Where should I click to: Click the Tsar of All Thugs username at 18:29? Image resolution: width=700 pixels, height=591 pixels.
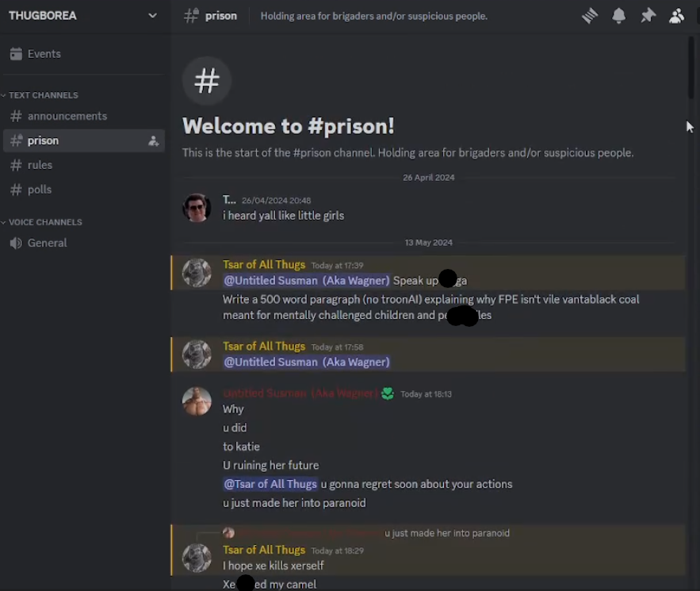pyautogui.click(x=264, y=550)
